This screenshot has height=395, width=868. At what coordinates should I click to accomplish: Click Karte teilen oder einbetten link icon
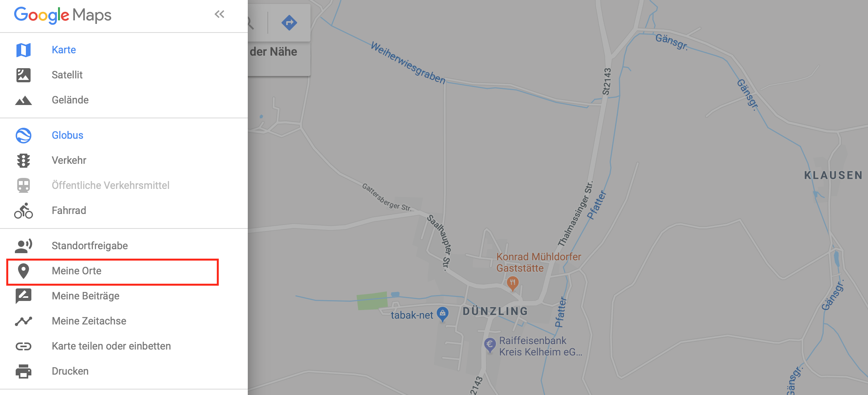[x=24, y=346]
